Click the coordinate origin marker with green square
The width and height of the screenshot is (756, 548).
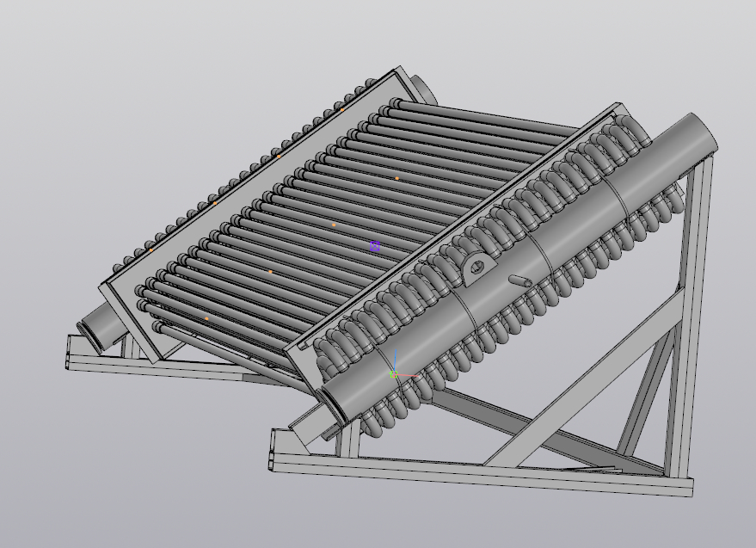point(394,374)
